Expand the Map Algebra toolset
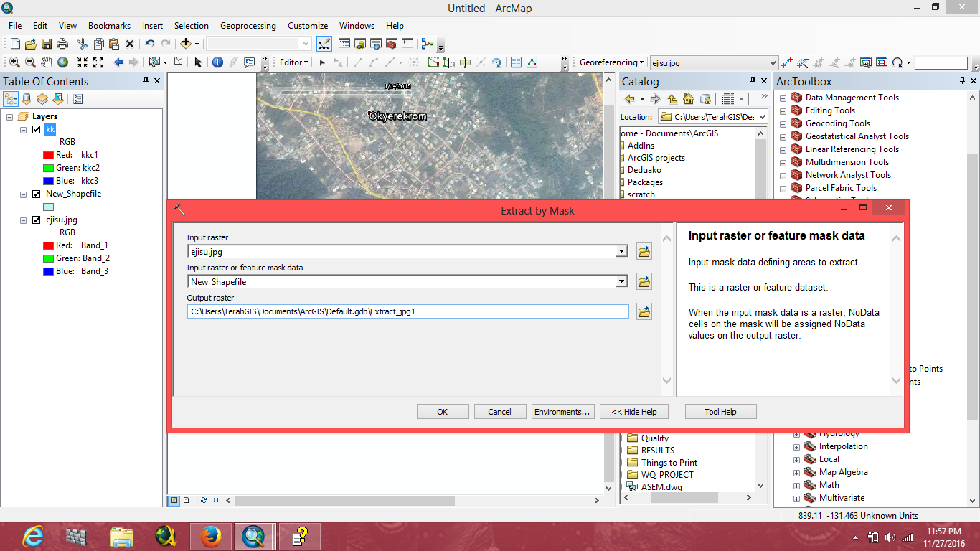Screen dimensions: 980x551 pyautogui.click(x=796, y=472)
